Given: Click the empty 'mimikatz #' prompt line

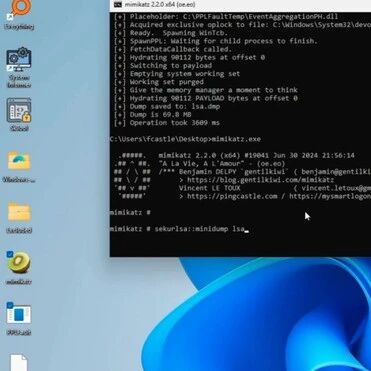Looking at the screenshot, I should coord(130,212).
